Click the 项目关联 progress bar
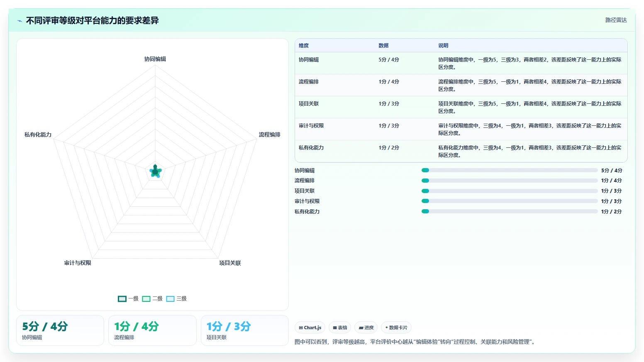Image resolution: width=644 pixels, height=362 pixels. point(510,191)
